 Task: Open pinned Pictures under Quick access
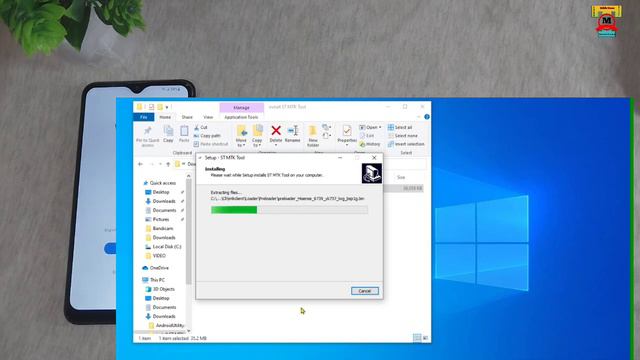point(157,219)
